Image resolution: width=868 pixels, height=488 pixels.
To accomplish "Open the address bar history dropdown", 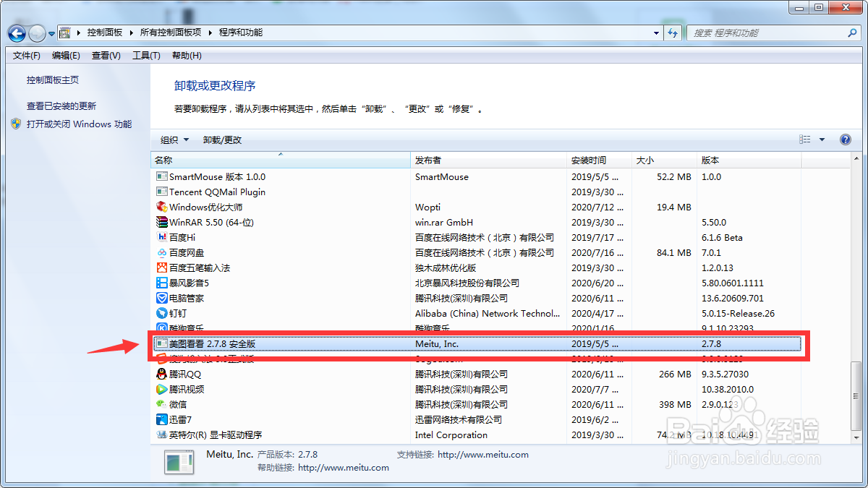I will click(657, 33).
